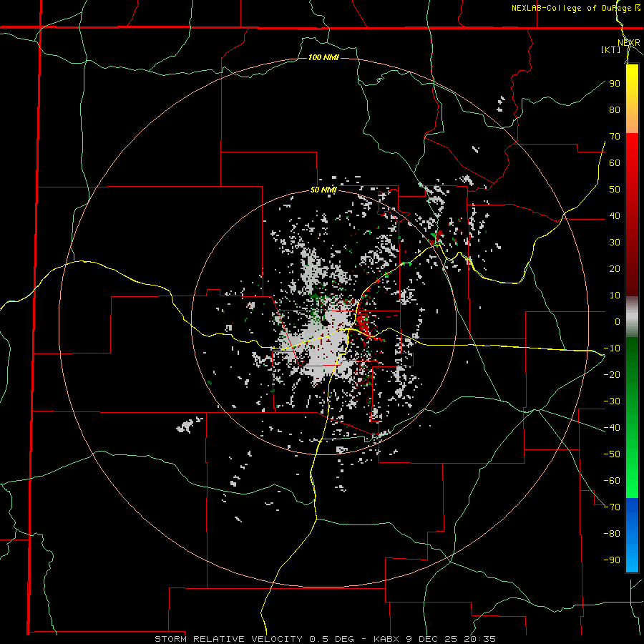Click "STORM RELATIVE VELOCITY" in the bottom caption
Screen dimensions: 644x644
tap(229, 639)
